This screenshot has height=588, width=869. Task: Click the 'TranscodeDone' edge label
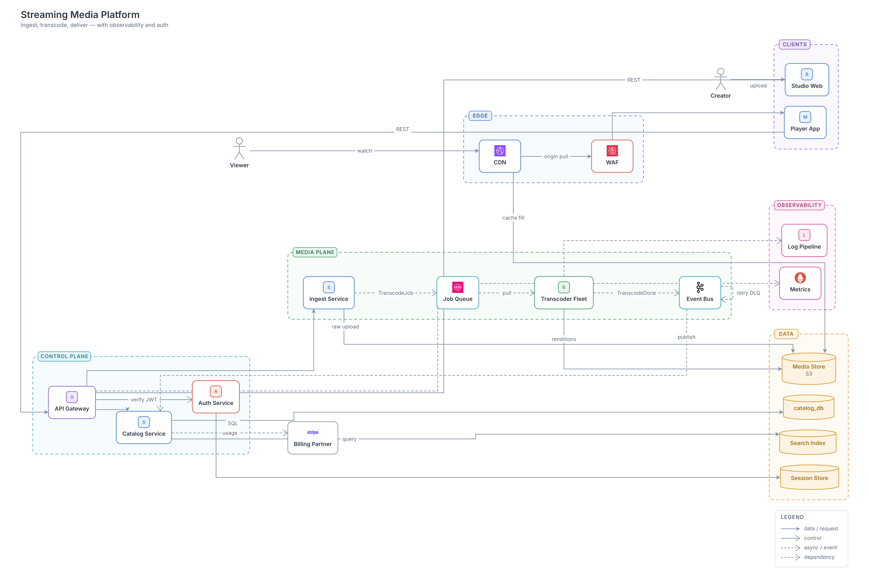636,293
